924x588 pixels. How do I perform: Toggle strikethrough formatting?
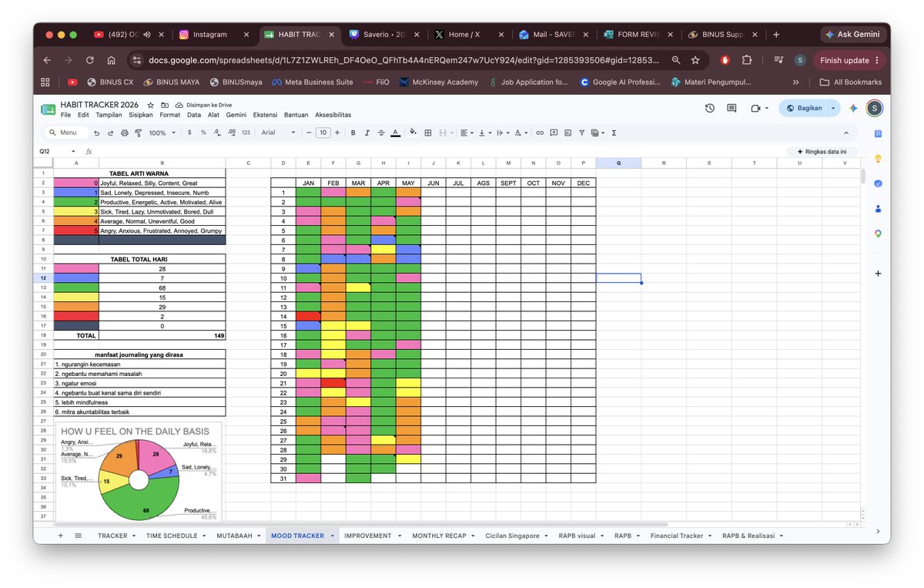click(x=381, y=133)
